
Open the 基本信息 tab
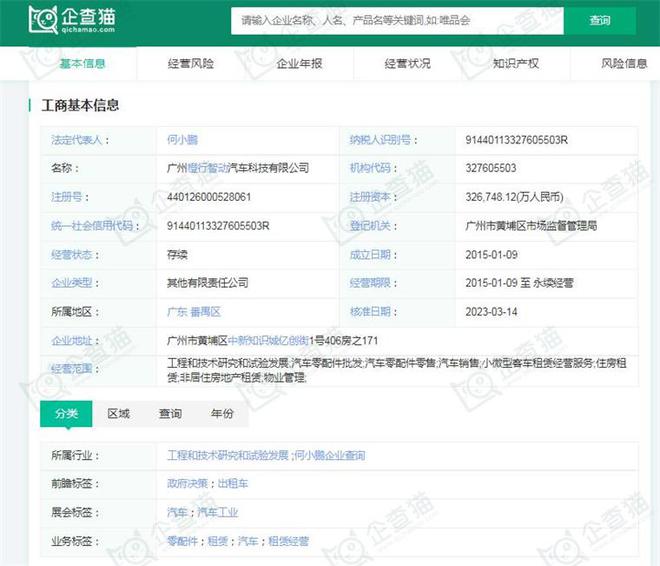coord(82,64)
